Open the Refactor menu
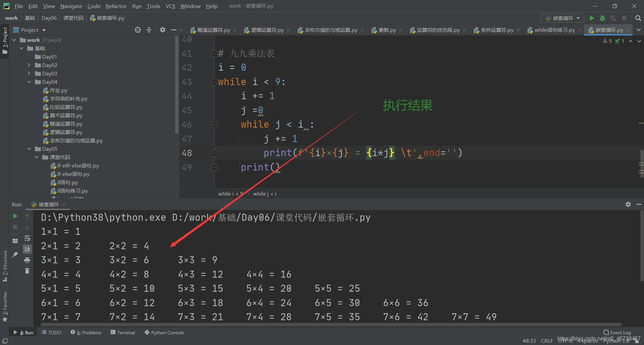The image size is (644, 345). pos(116,6)
